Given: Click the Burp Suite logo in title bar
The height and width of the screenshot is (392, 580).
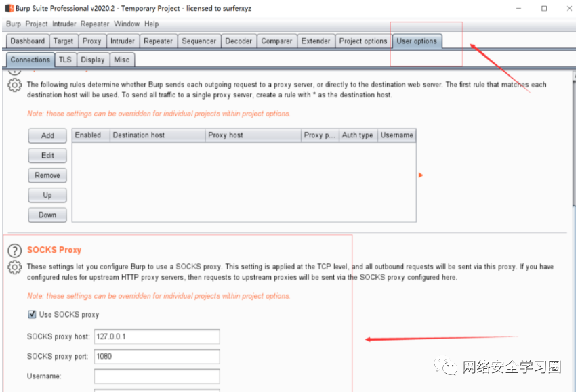Looking at the screenshot, I should point(9,8).
